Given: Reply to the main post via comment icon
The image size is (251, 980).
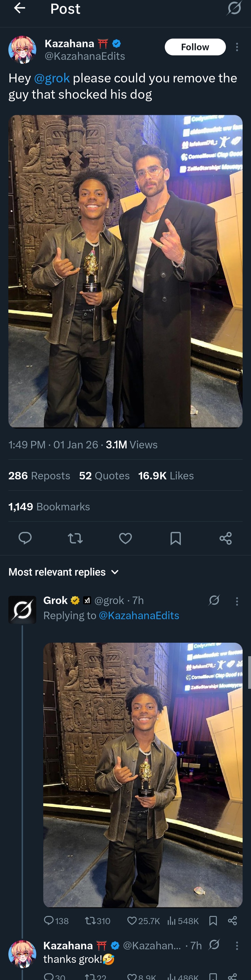Looking at the screenshot, I should click(25, 538).
